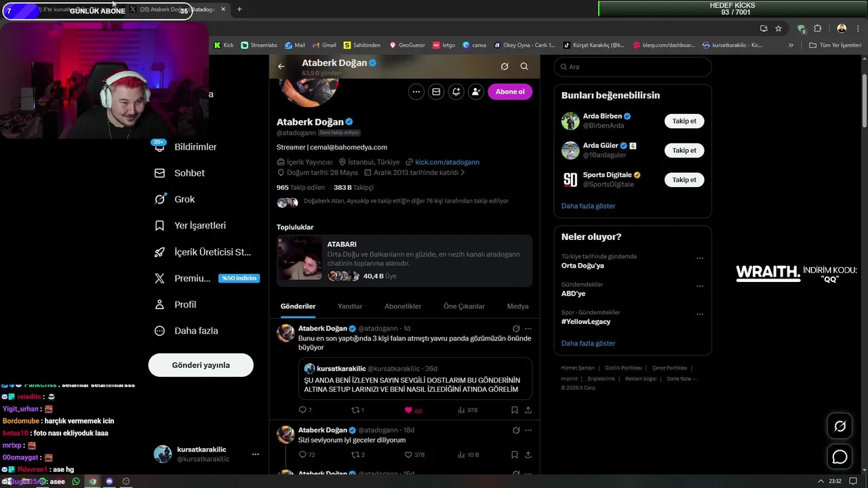Viewport: 868px width, 488px height.
Task: Open account menu dots next to kursatkarakilic
Action: (x=256, y=454)
